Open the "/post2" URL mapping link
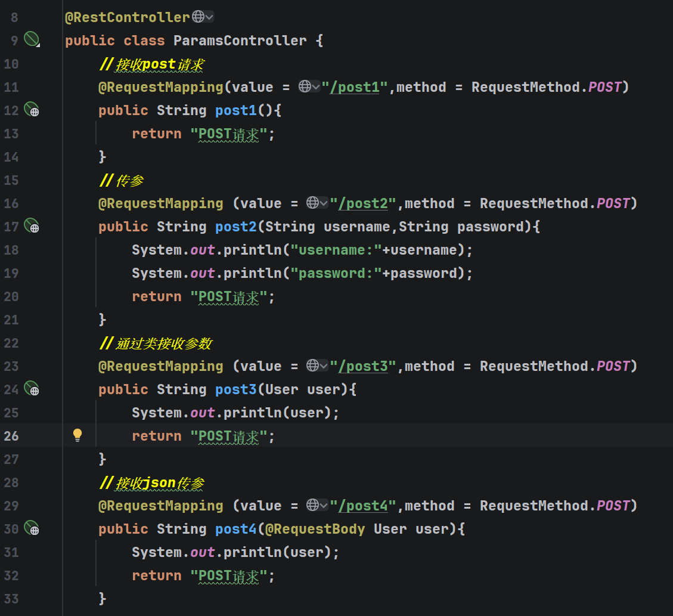 [x=363, y=203]
